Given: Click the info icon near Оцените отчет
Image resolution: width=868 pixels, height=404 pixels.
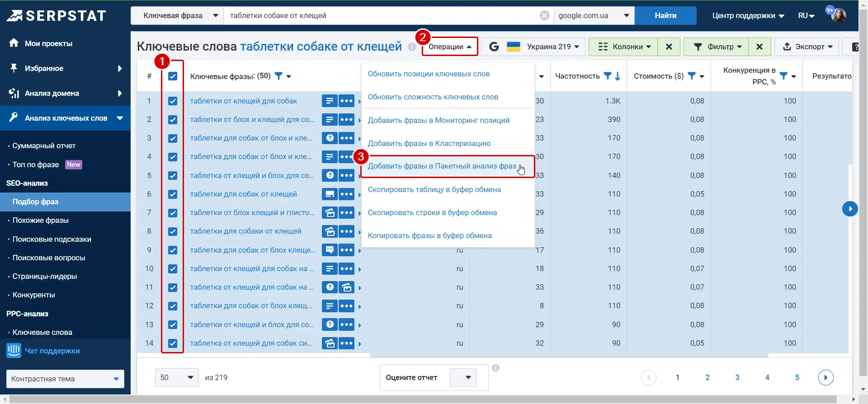Looking at the screenshot, I should pyautogui.click(x=495, y=368).
